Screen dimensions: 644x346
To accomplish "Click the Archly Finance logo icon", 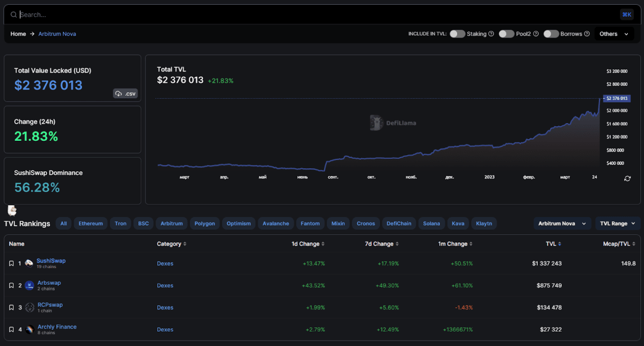I will pos(29,329).
